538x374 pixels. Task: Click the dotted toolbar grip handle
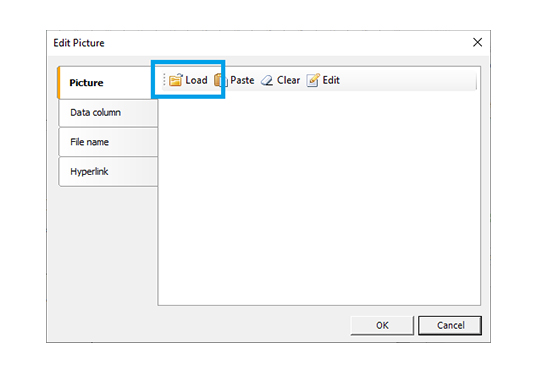point(164,80)
